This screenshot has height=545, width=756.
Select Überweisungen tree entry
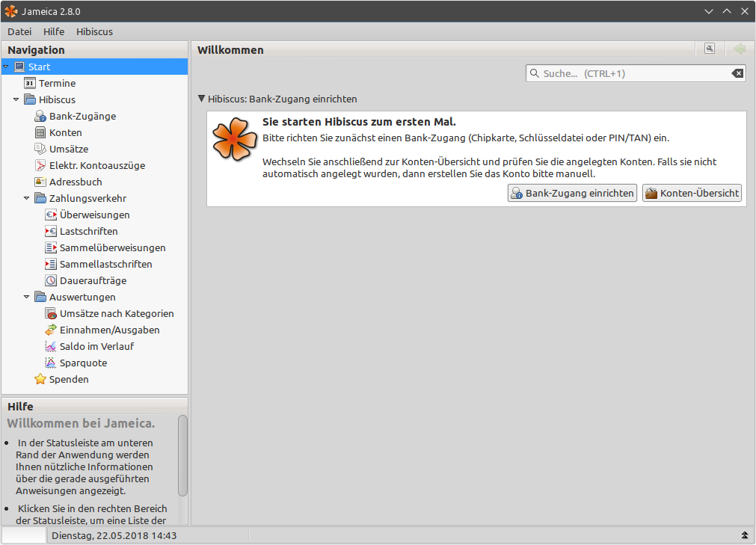[94, 215]
